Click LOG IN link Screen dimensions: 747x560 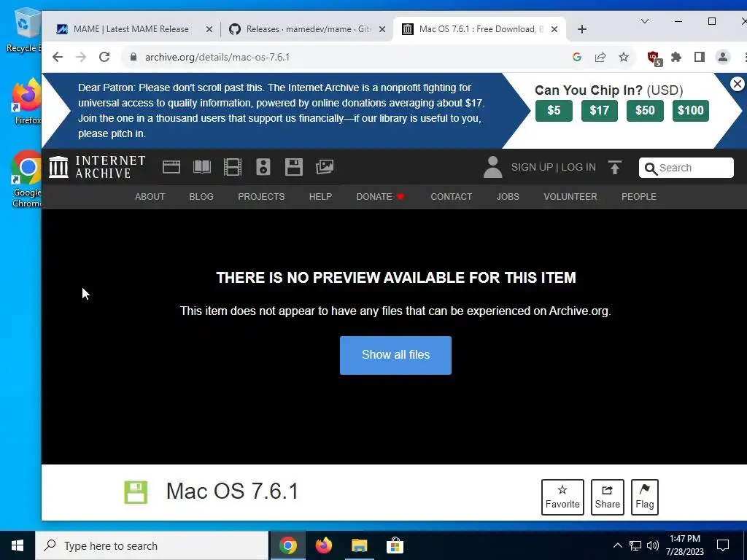click(x=578, y=167)
